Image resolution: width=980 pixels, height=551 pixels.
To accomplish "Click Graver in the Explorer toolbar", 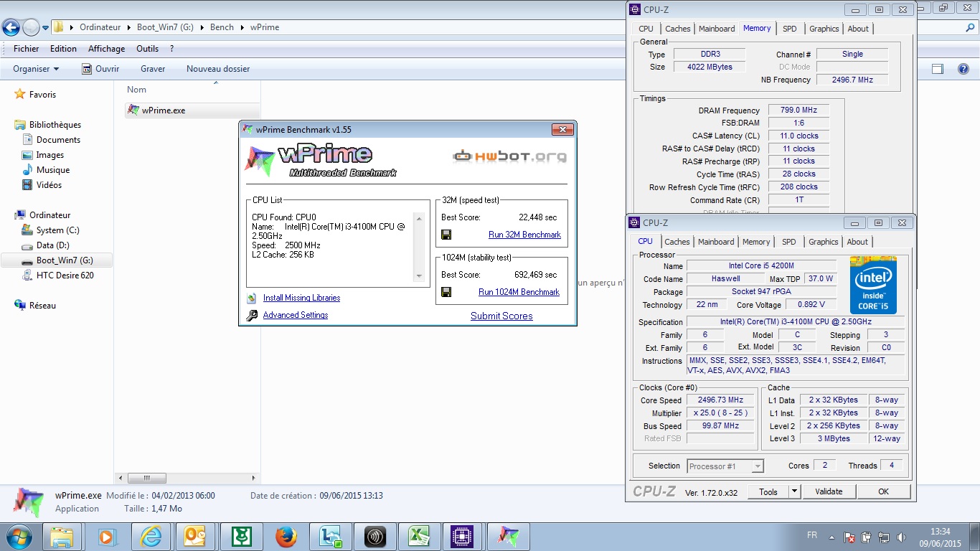I will 153,69.
